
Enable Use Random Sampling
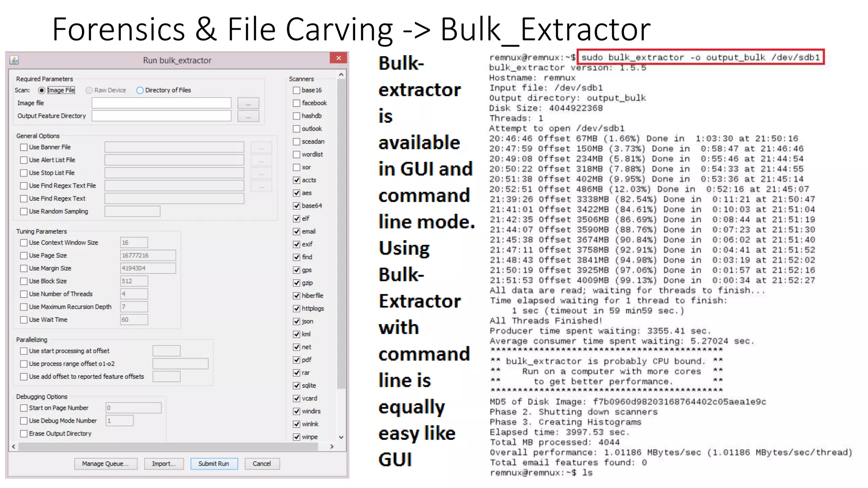tap(24, 211)
